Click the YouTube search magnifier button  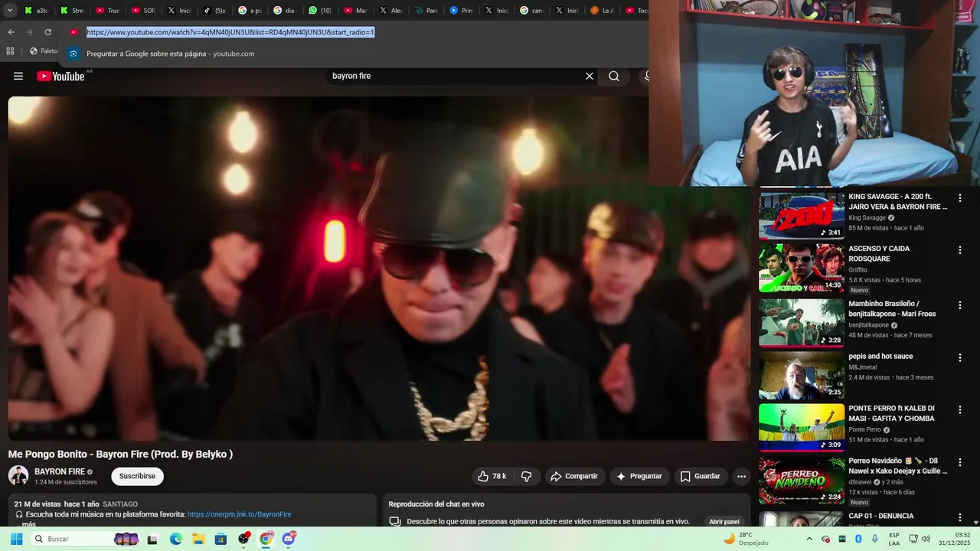(614, 76)
